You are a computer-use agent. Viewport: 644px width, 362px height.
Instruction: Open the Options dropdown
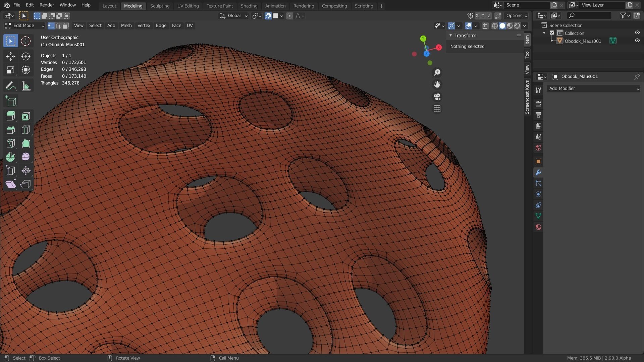(516, 16)
